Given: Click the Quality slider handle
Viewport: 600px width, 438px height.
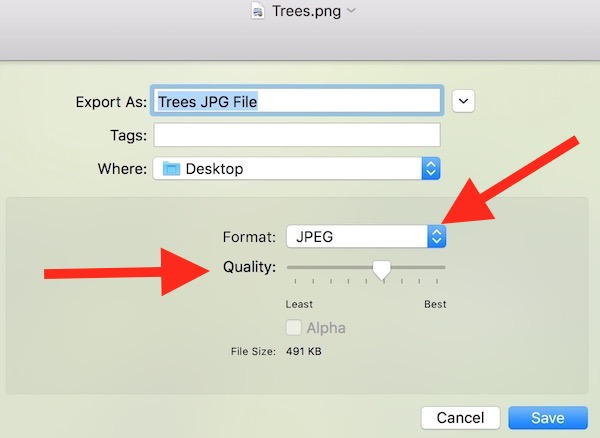Looking at the screenshot, I should pos(381,269).
